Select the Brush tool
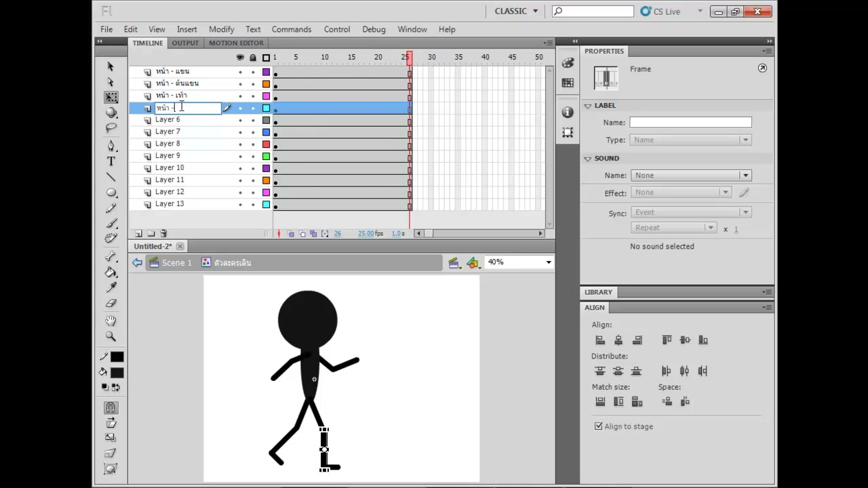This screenshot has width=868, height=488. coord(111,224)
